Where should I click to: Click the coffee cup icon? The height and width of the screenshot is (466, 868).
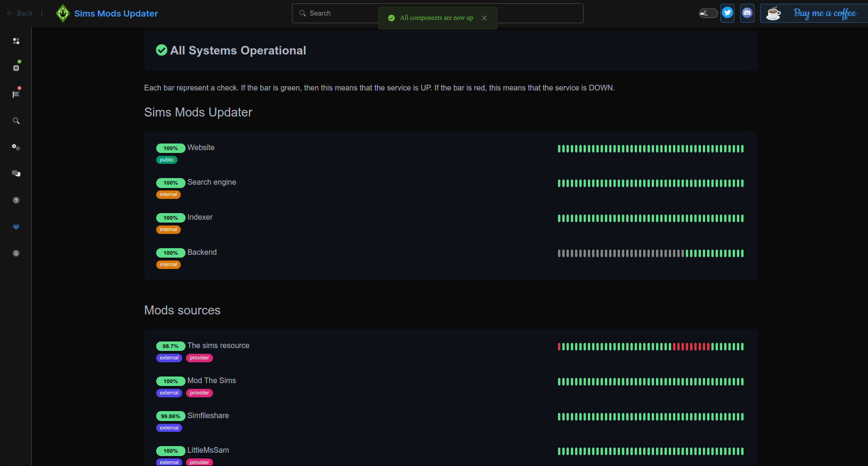[773, 13]
